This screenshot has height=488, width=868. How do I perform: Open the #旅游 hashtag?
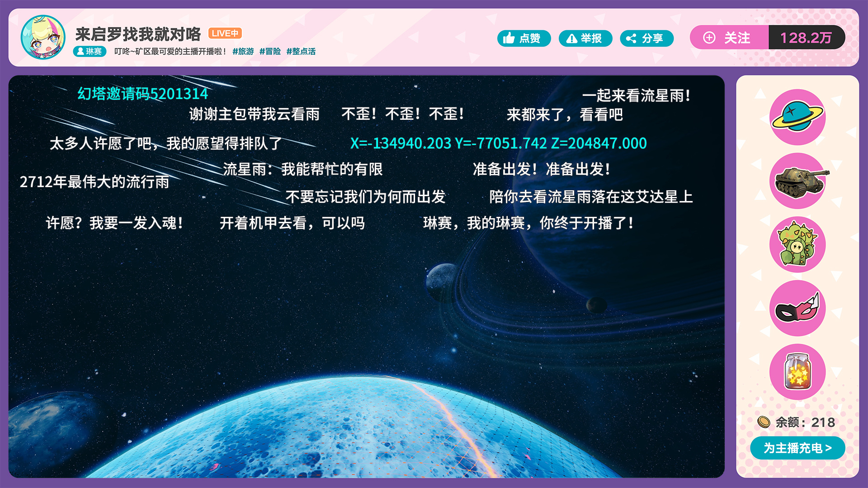pos(243,52)
